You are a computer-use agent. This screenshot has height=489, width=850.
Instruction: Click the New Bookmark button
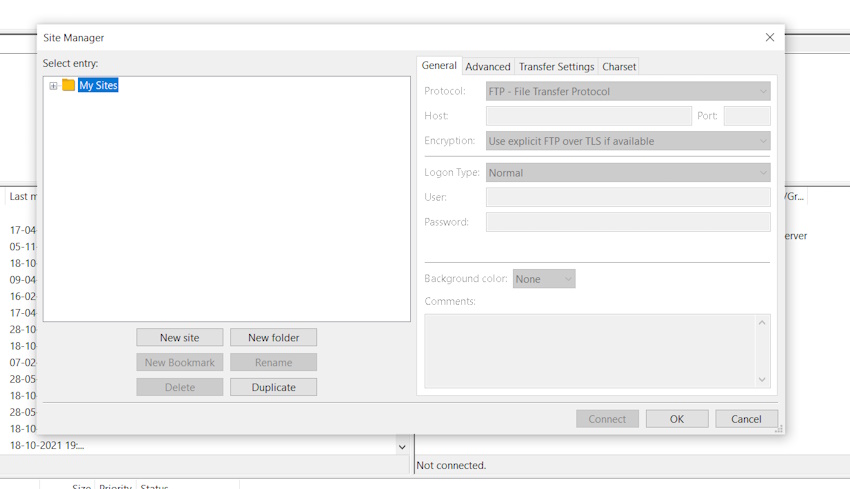pos(179,363)
